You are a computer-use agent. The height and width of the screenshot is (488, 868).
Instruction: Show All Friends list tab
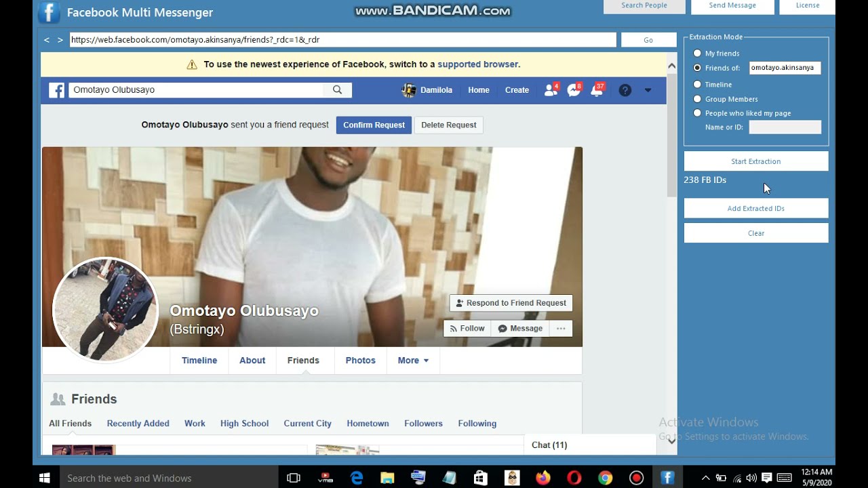tap(70, 424)
